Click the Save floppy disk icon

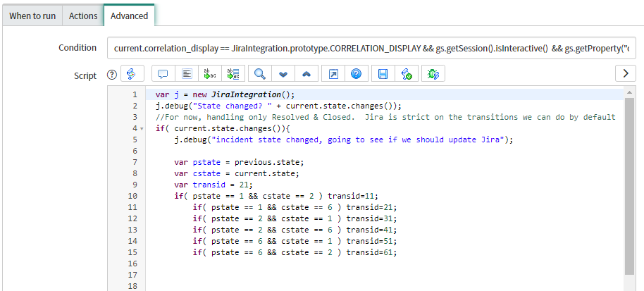click(383, 74)
